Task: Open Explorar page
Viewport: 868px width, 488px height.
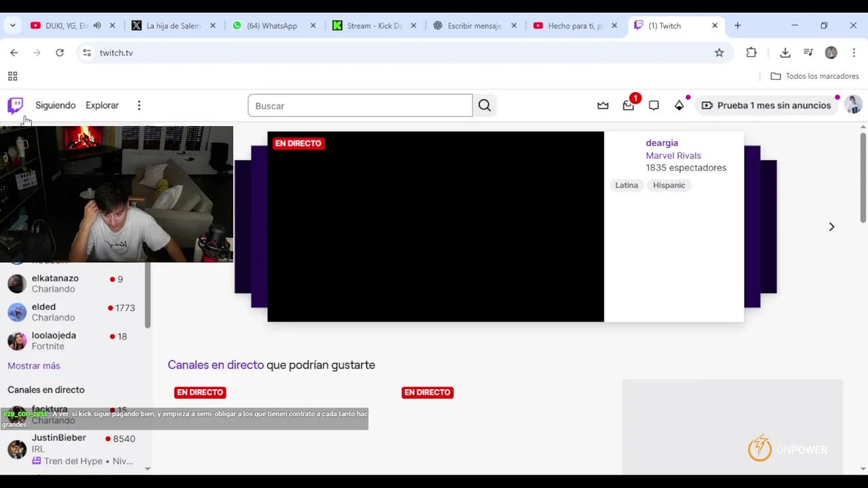Action: [x=102, y=106]
